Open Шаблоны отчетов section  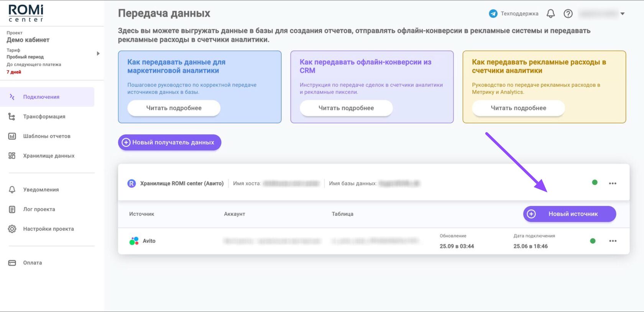click(47, 136)
